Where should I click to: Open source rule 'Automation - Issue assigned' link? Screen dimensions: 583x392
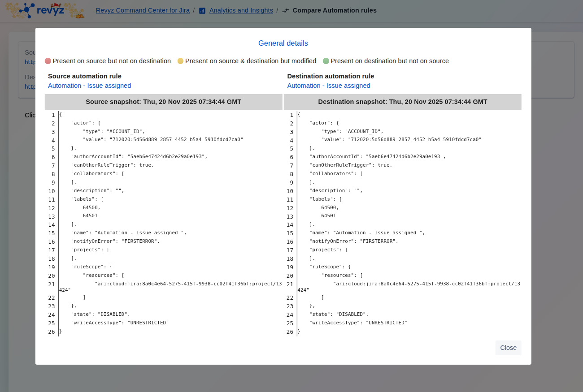click(90, 86)
